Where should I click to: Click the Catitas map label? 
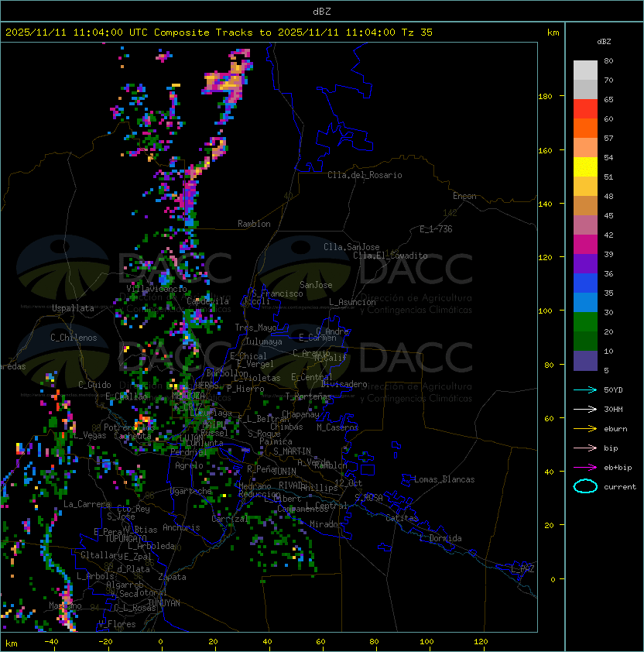[x=402, y=518]
